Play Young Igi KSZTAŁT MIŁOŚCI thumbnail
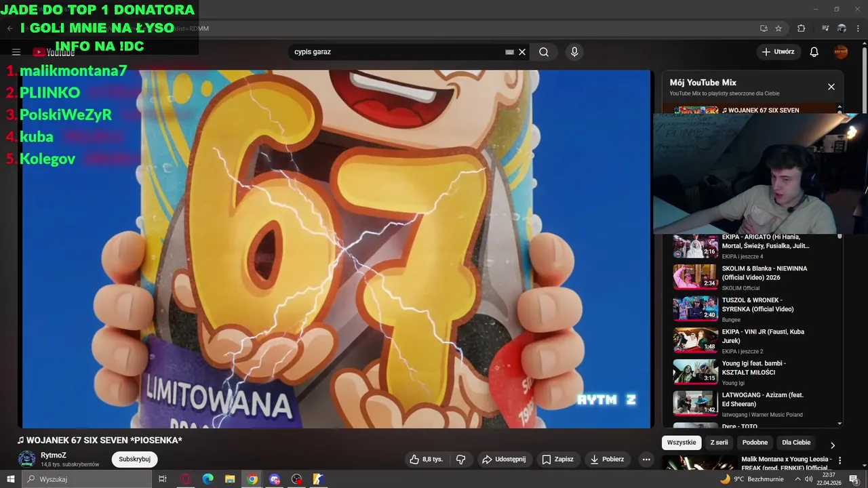Image resolution: width=868 pixels, height=488 pixels. tap(695, 371)
